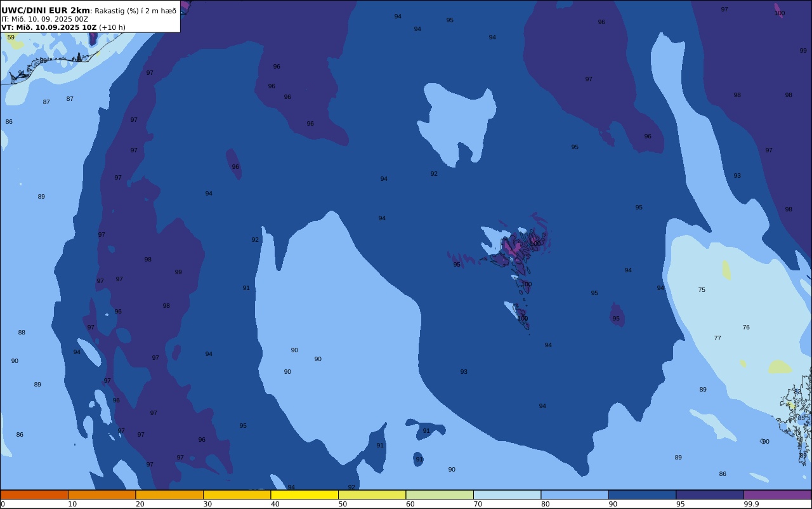Select the 'VT: Mið. 10.09.2025 10Z' valid time
Screen dimensions: 812x509
click(x=49, y=27)
